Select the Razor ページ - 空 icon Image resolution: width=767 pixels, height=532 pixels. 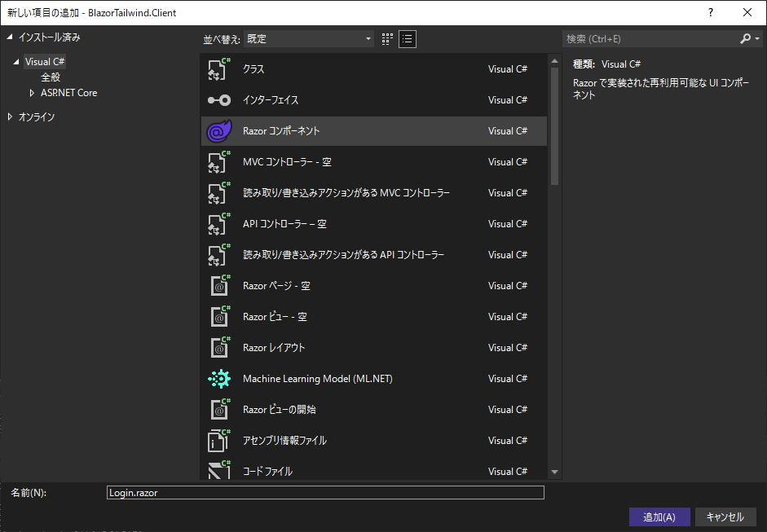pyautogui.click(x=220, y=286)
